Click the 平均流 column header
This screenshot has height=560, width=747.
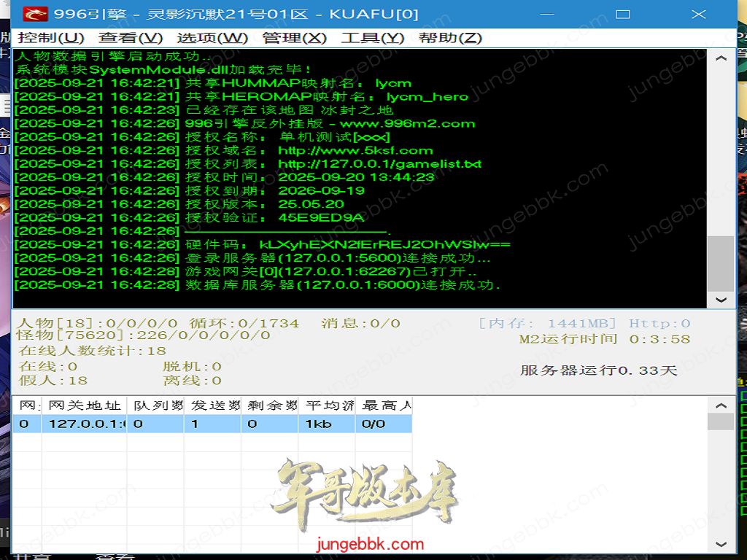tap(326, 405)
